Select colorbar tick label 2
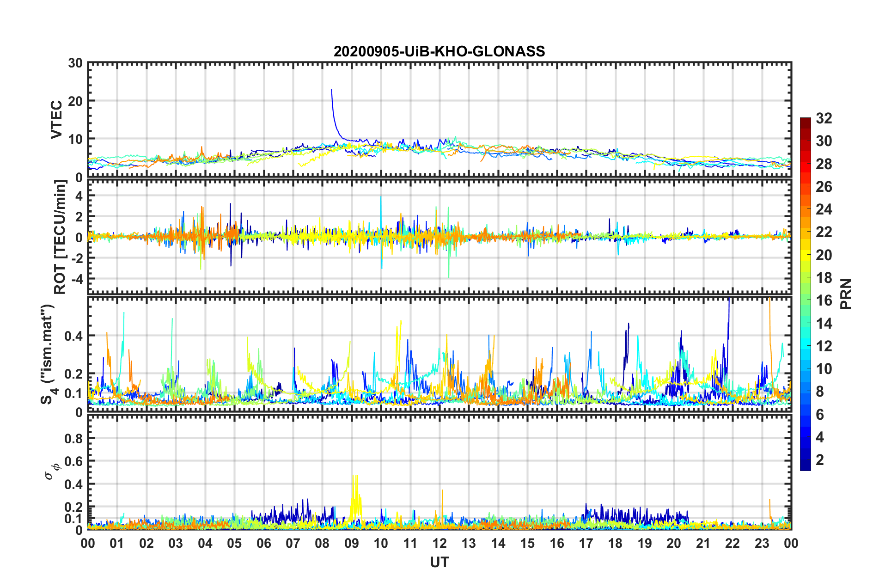Screen dimensions: 879x588 [x=820, y=460]
